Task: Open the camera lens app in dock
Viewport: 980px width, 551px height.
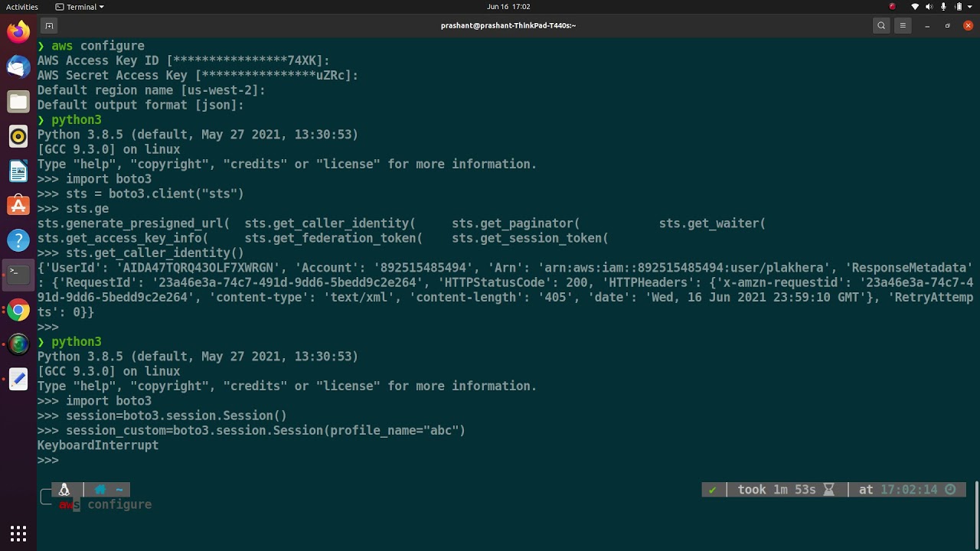Action: [x=18, y=344]
